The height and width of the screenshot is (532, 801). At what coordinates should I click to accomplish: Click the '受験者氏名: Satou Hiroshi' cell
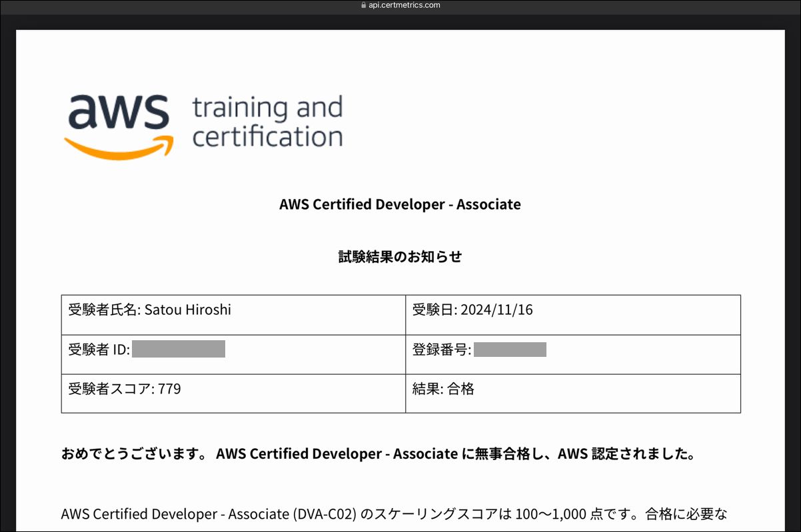233,315
